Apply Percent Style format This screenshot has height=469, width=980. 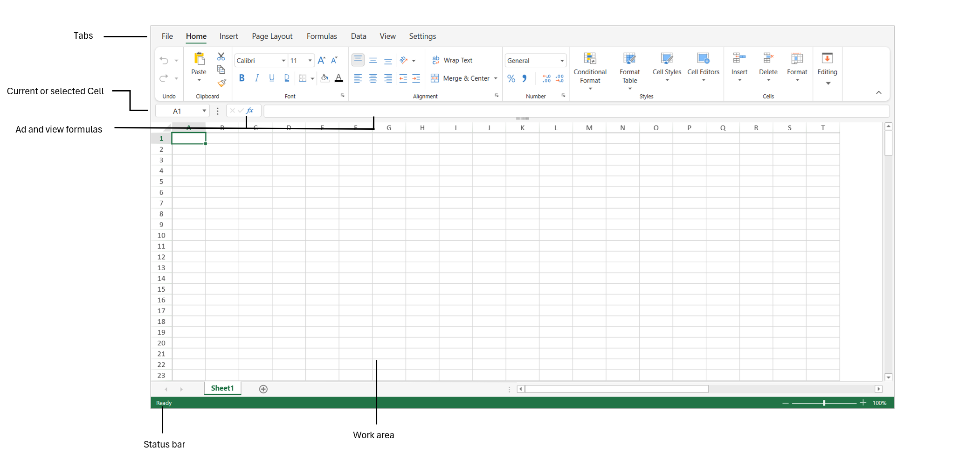[x=511, y=78]
